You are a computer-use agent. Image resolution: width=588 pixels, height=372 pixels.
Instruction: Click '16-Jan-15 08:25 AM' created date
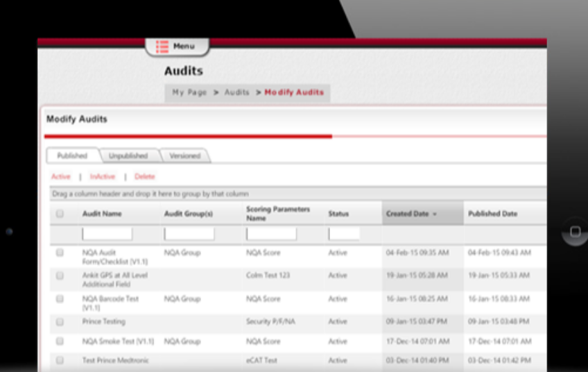click(417, 299)
